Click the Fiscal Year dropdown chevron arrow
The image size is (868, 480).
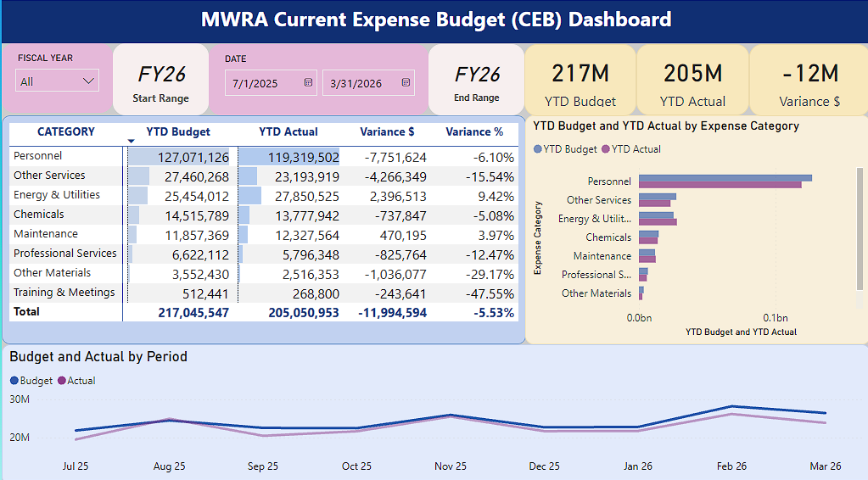point(88,81)
